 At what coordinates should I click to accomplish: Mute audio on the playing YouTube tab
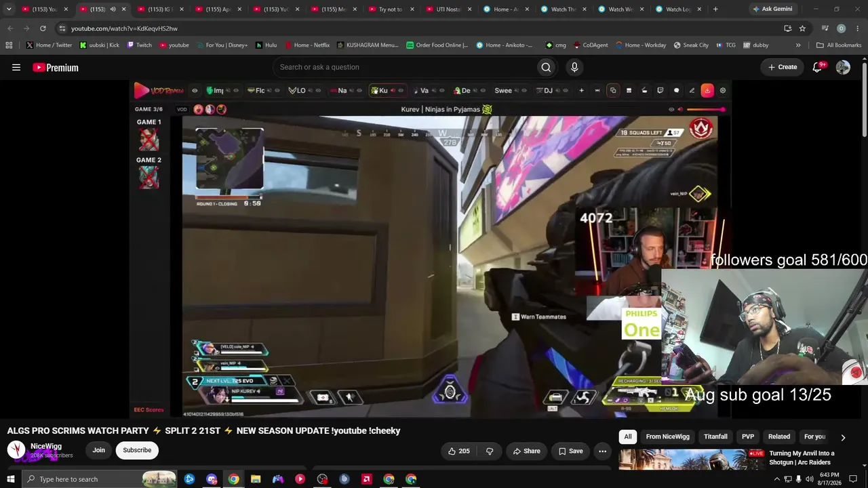tap(113, 9)
